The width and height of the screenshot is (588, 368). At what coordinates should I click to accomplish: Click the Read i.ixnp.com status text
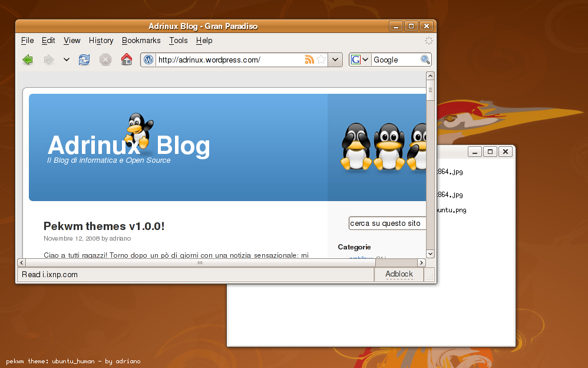pos(50,274)
